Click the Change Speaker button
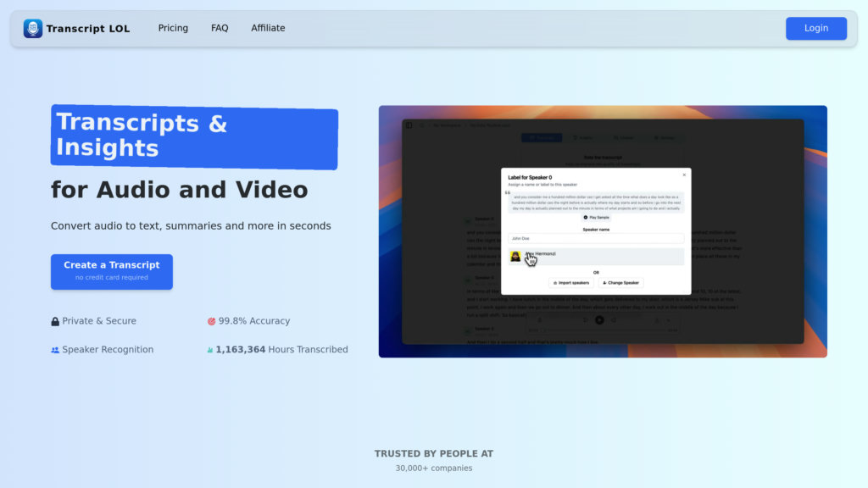Screen dimensions: 868x488 coord(621,283)
